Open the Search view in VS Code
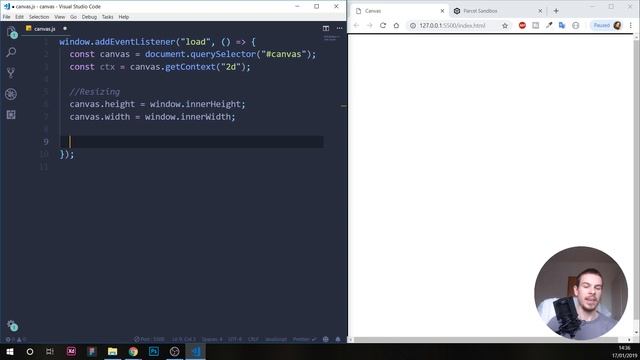Viewport: 640px width, 360px height. click(x=11, y=52)
